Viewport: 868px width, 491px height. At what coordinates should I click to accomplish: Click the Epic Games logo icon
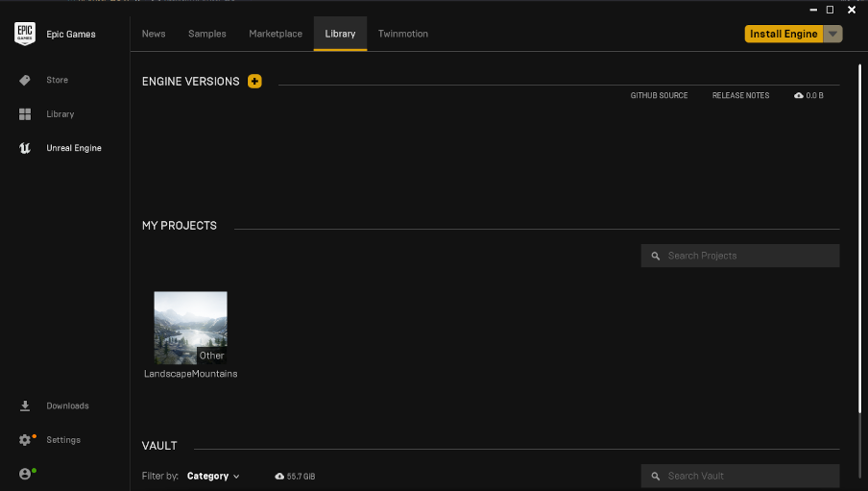tap(25, 34)
